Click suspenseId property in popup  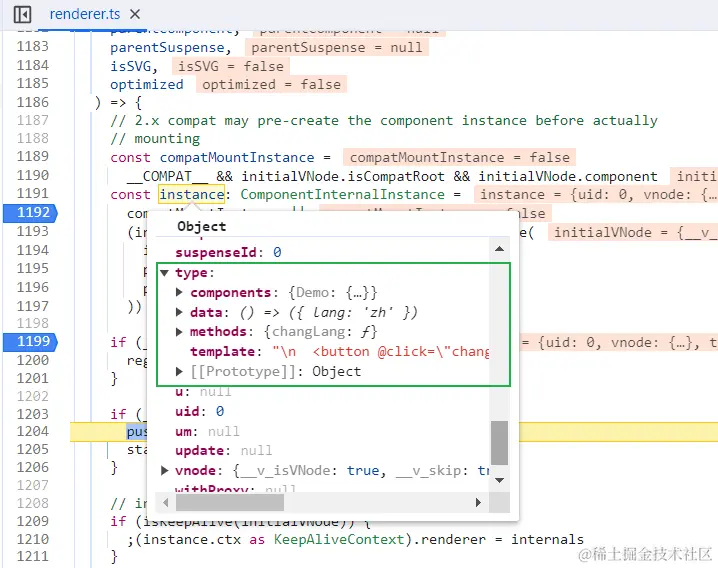click(x=228, y=252)
